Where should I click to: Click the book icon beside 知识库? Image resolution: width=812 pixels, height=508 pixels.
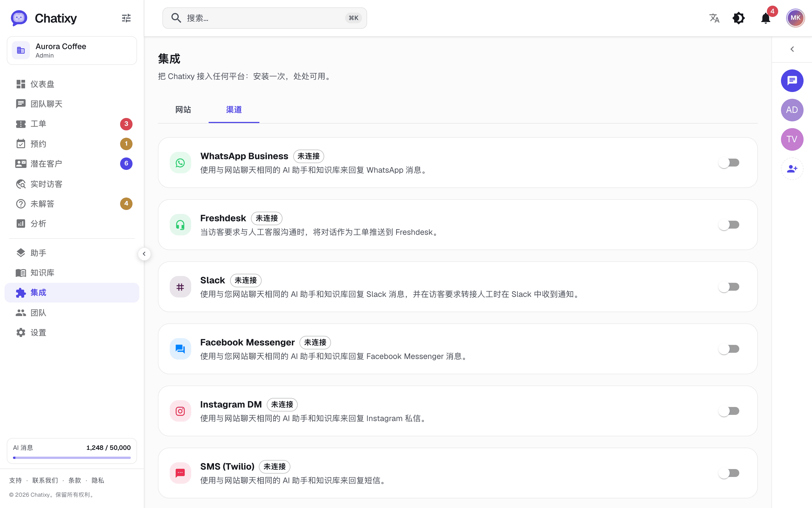(x=21, y=273)
